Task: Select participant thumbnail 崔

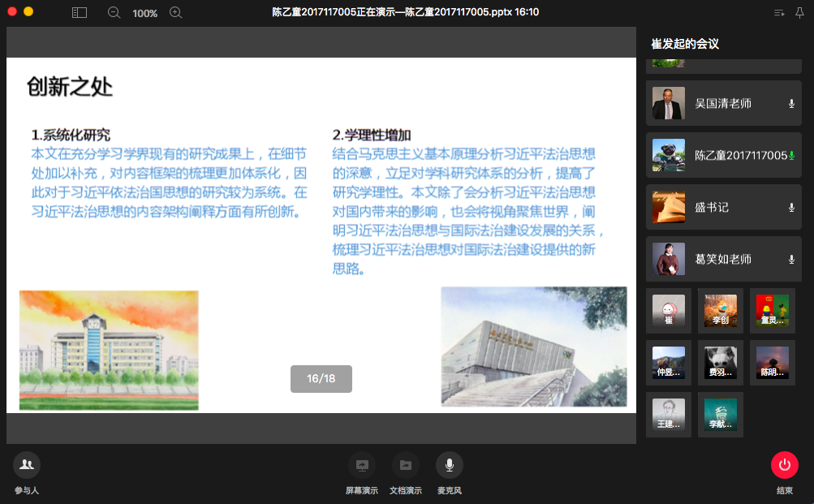Action: pyautogui.click(x=669, y=311)
